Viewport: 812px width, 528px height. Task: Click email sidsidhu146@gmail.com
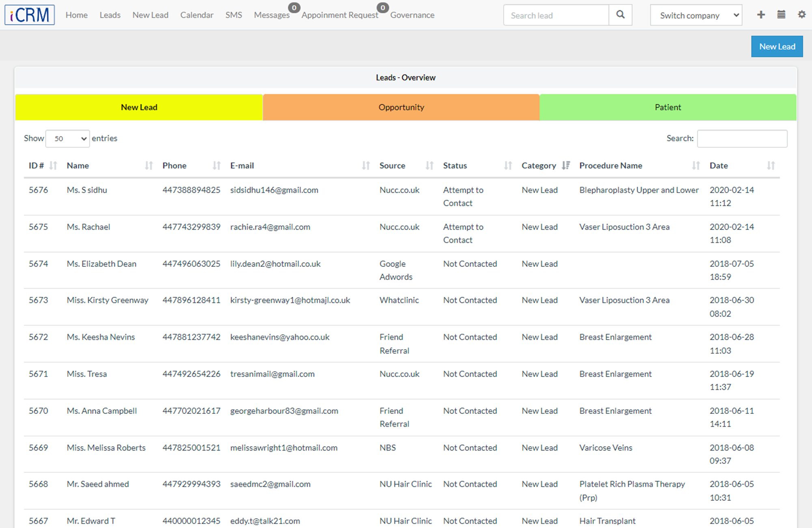pyautogui.click(x=274, y=190)
